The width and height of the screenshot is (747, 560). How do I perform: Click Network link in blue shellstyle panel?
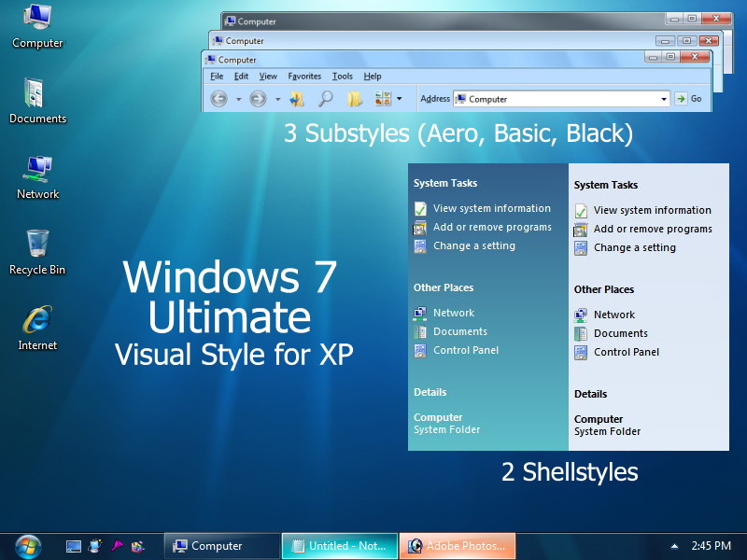[454, 313]
